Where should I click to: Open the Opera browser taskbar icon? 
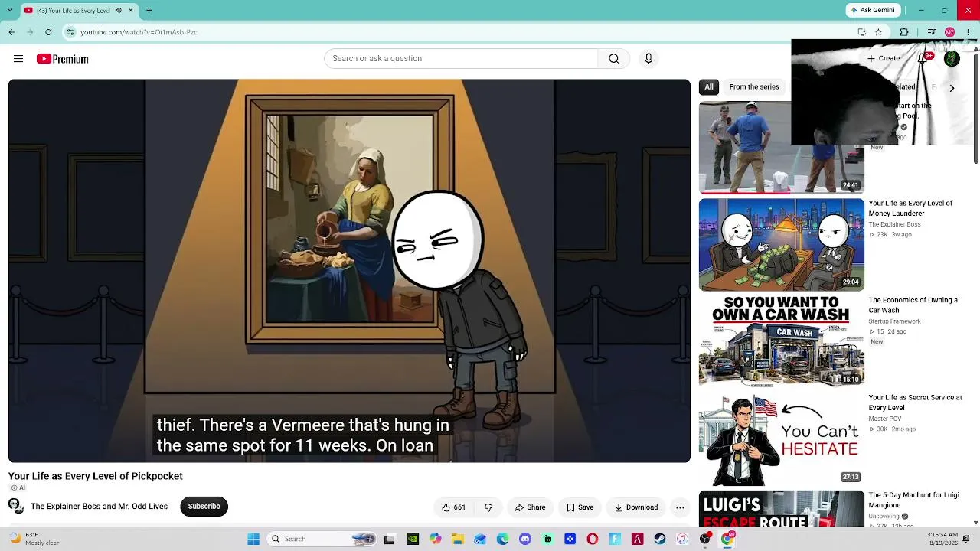pyautogui.click(x=592, y=539)
